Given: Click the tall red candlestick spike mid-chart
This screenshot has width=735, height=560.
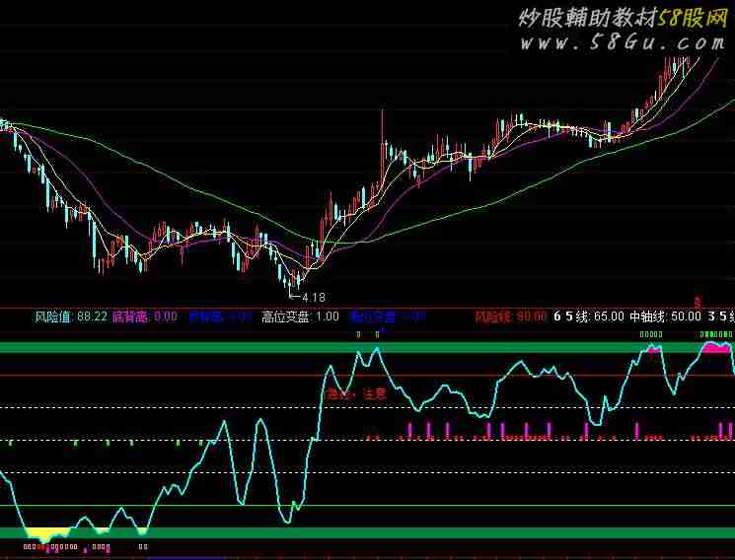Looking at the screenshot, I should click(382, 128).
